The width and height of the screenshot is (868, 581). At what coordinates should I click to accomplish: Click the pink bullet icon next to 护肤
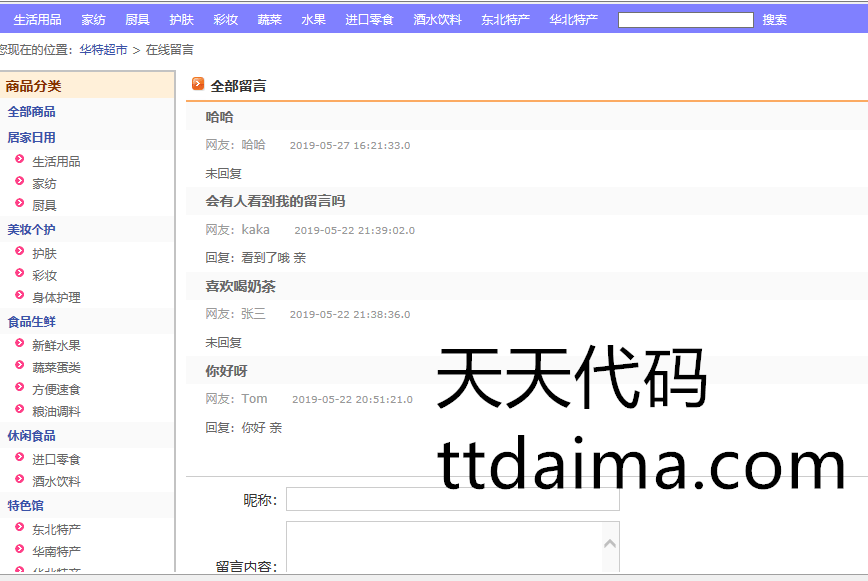tap(19, 253)
